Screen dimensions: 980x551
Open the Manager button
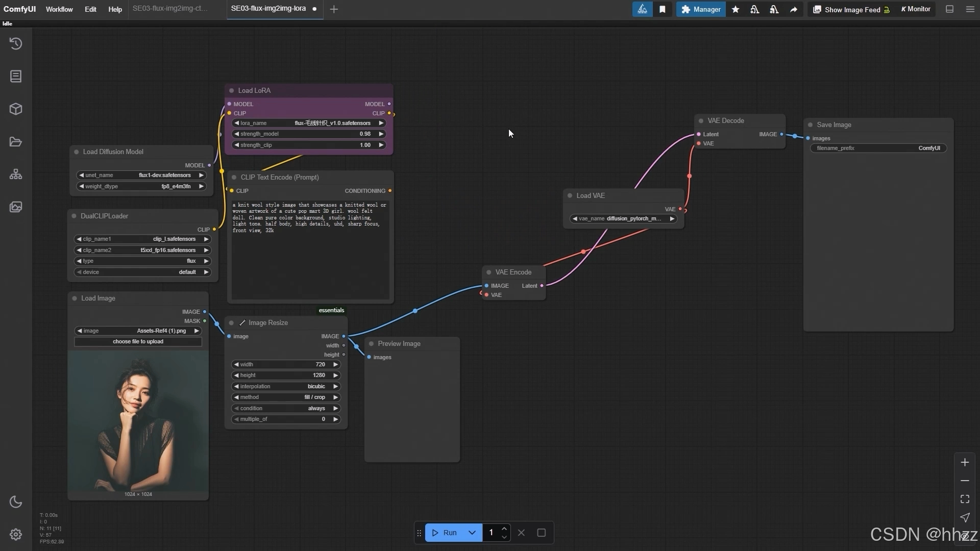coord(701,9)
